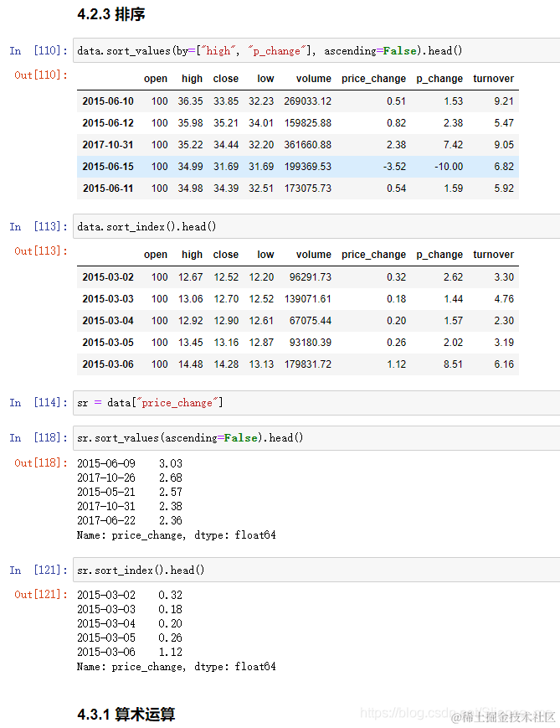Click the dtype line under Out[118]

tap(177, 535)
